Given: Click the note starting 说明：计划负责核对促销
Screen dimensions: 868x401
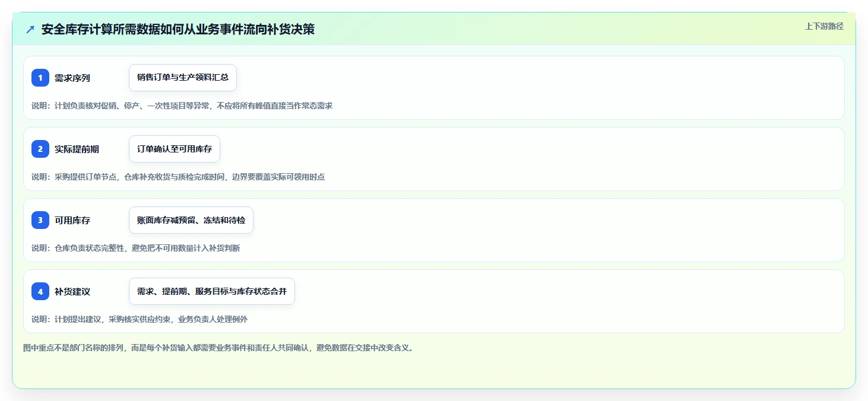Looking at the screenshot, I should [182, 106].
